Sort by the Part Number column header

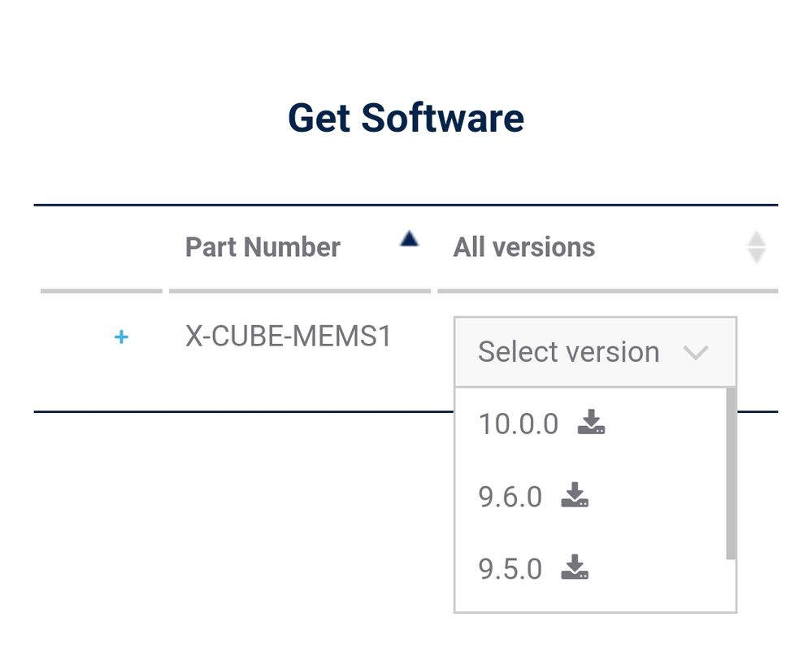263,247
